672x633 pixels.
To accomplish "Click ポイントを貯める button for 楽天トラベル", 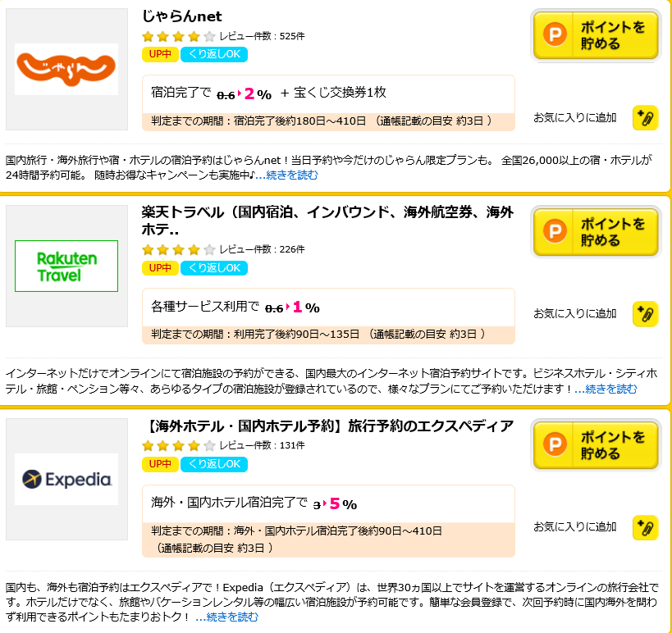I will [x=596, y=232].
